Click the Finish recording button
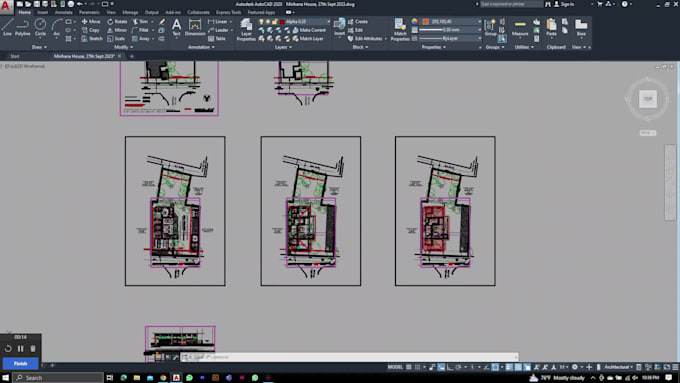This screenshot has height=383, width=680. click(20, 363)
